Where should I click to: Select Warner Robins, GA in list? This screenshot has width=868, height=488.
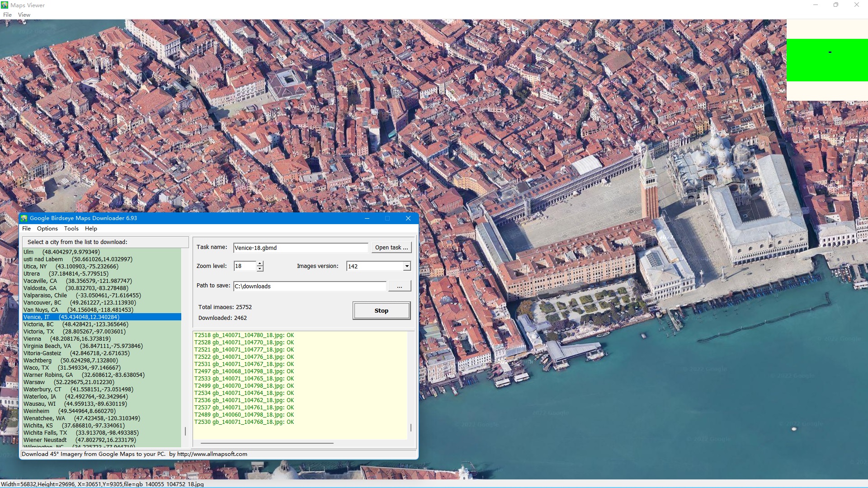pos(102,375)
